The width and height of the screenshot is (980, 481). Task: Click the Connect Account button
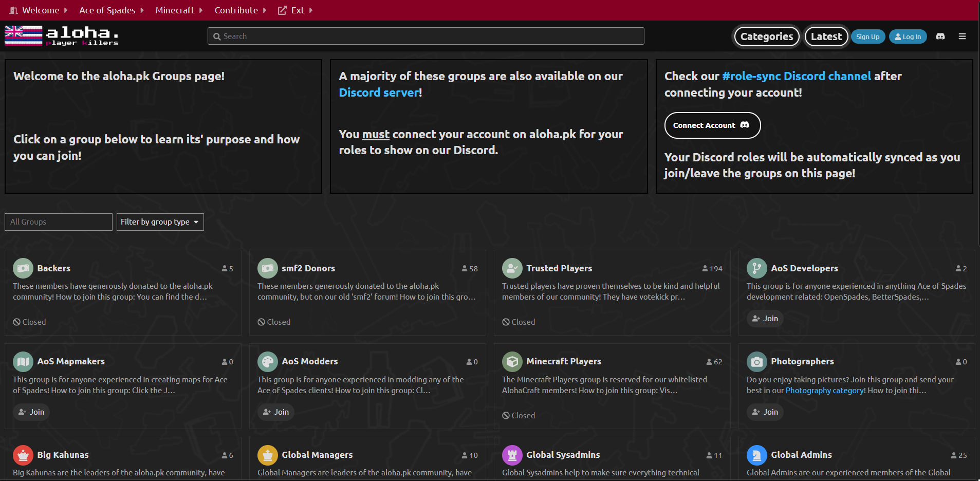(x=712, y=125)
